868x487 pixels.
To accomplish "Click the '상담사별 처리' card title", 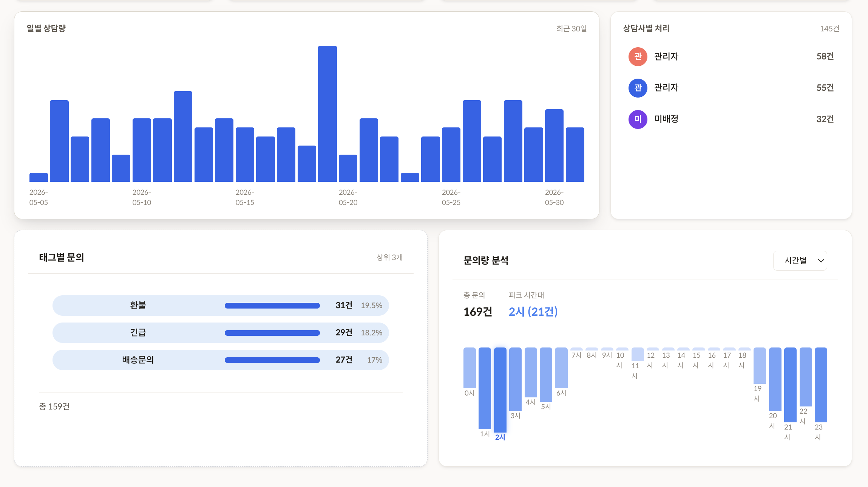I will pos(646,28).
